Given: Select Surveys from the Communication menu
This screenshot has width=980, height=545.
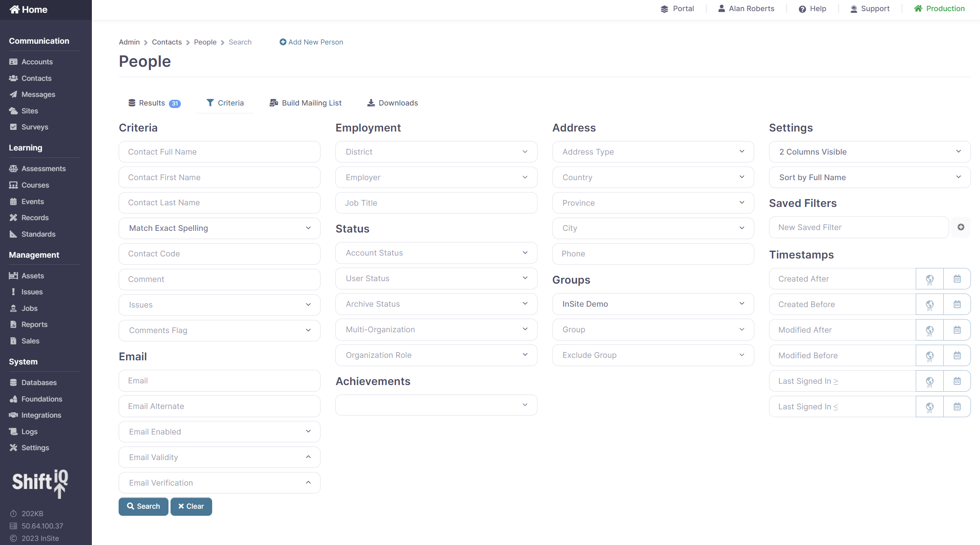Looking at the screenshot, I should [x=35, y=127].
